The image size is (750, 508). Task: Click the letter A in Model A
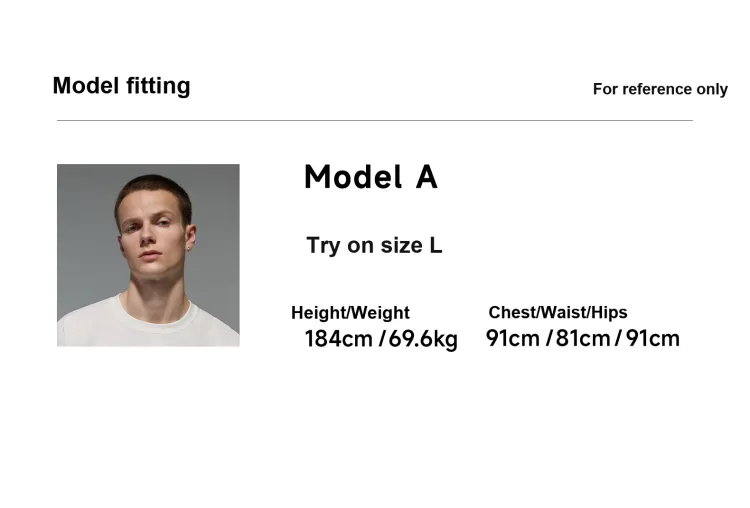pyautogui.click(x=427, y=177)
